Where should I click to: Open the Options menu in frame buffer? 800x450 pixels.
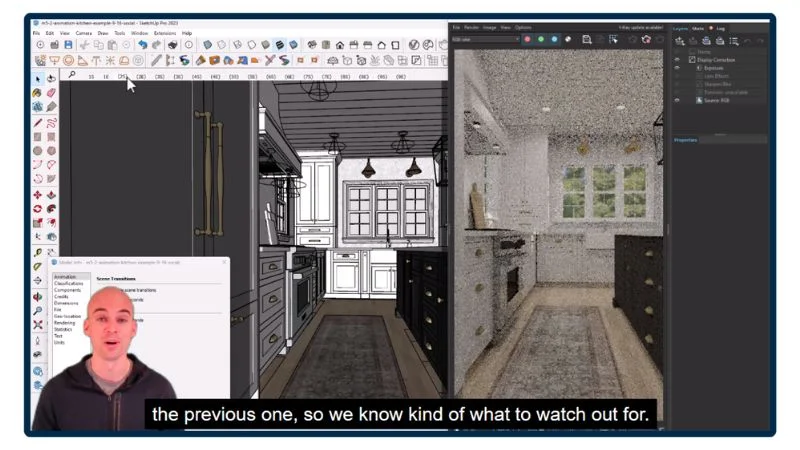(523, 28)
